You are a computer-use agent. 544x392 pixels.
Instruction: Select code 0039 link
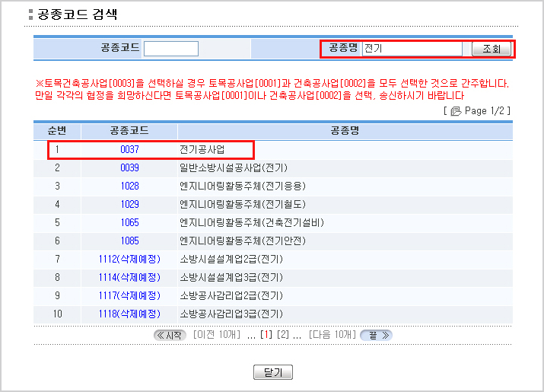point(129,168)
